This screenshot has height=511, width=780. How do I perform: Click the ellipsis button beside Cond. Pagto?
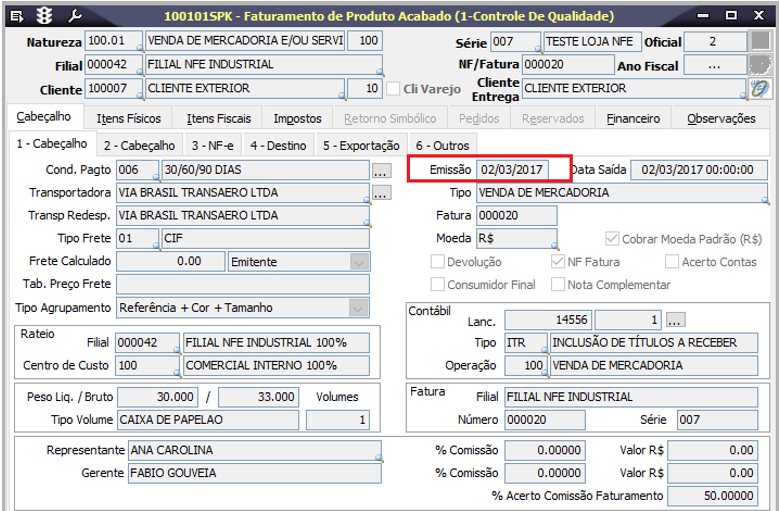point(381,170)
